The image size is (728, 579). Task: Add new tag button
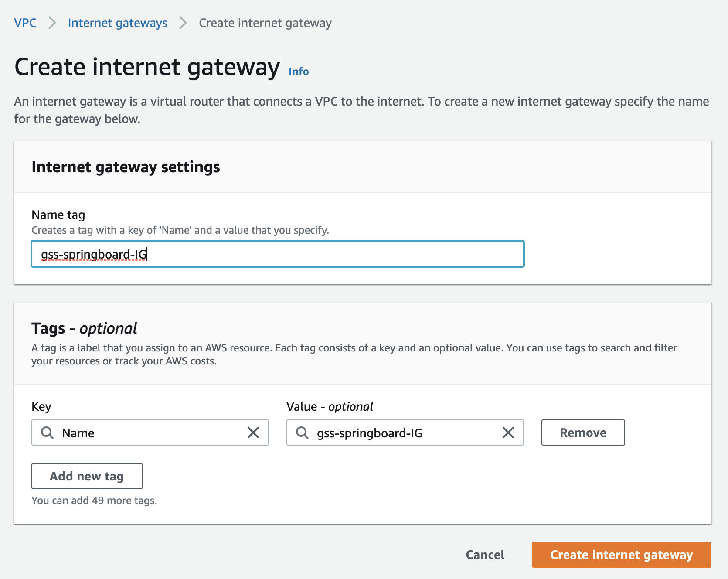[x=87, y=476]
